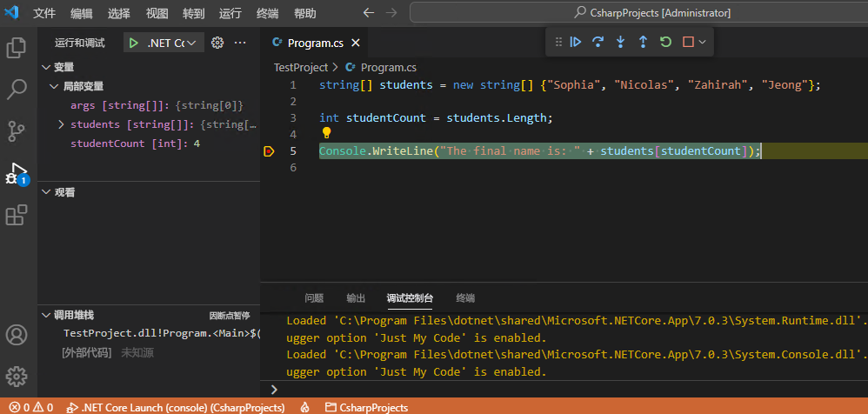Close the Program.cs tab

pos(356,43)
